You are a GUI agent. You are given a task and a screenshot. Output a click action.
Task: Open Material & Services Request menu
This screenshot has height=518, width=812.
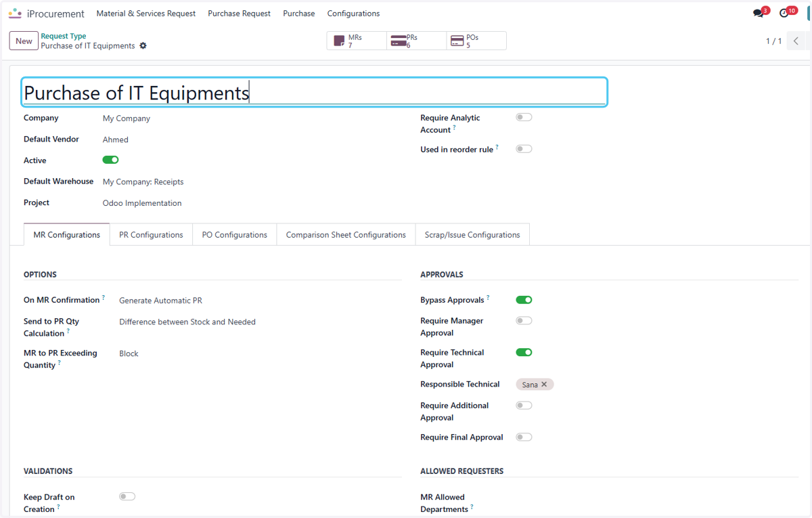146,14
